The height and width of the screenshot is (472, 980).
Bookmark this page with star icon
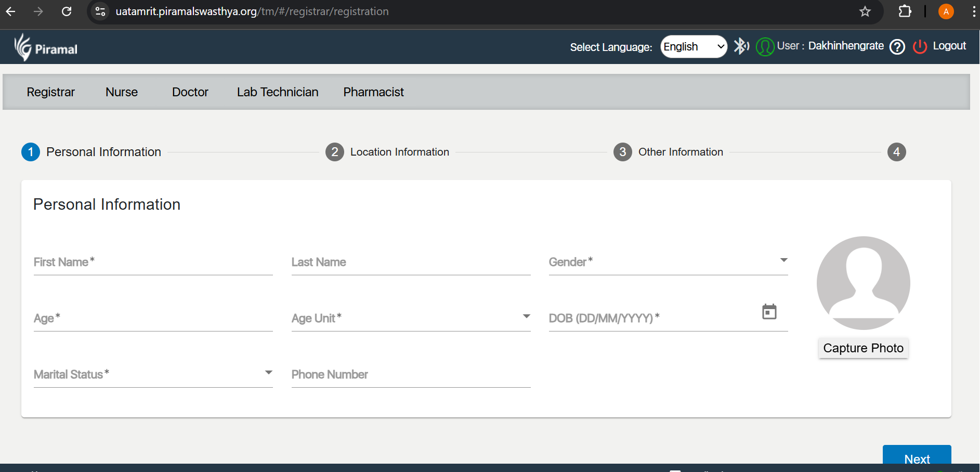click(865, 11)
